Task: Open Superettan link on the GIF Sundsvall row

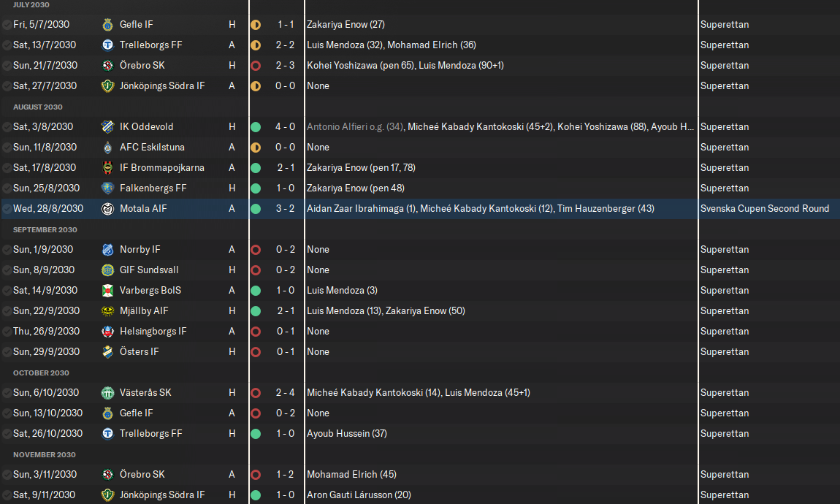Action: coord(724,270)
